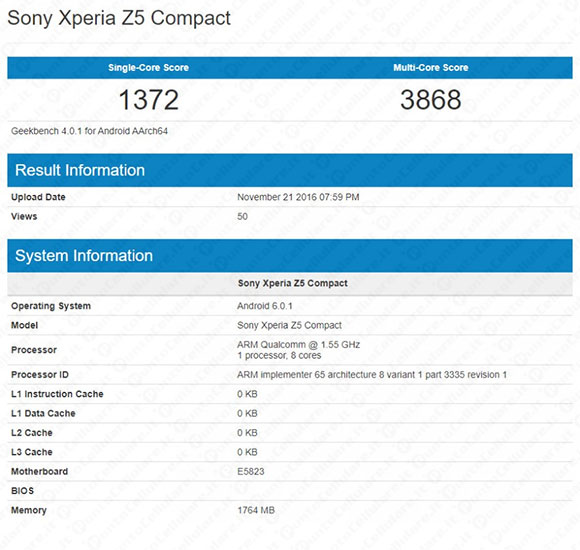Viewport: 580px width, 550px height.
Task: Select the memory value '1764 MB'
Action: point(256,510)
